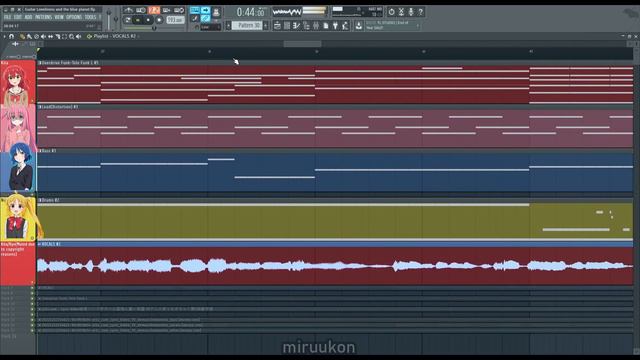Toggle the overdub recording button
Image resolution: width=640 pixels, height=360 pixels.
tap(166, 10)
